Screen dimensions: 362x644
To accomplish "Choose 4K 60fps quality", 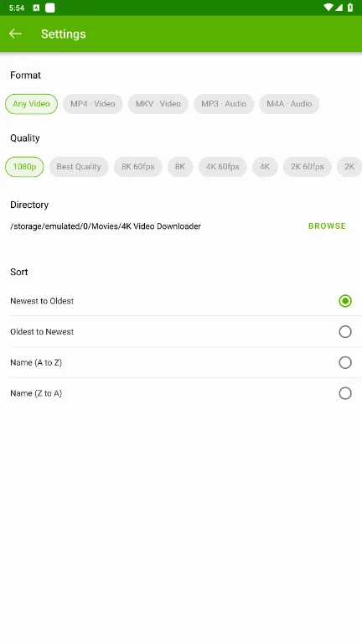I will 222,167.
